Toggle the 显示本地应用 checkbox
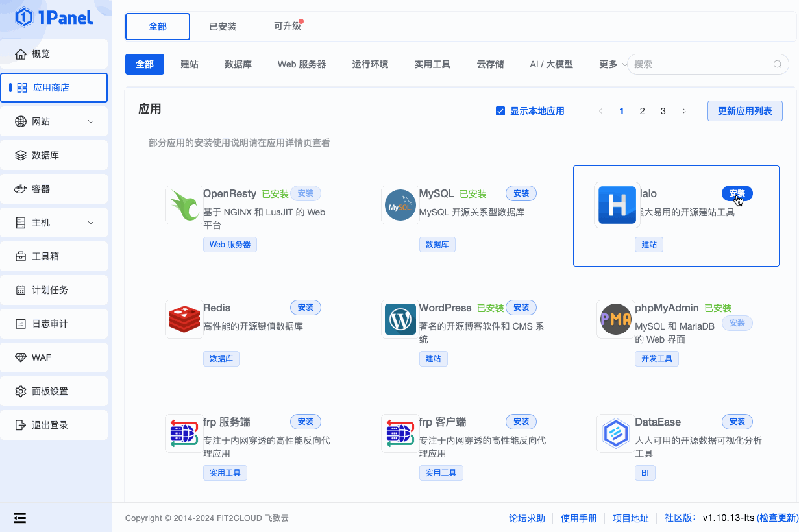 (500, 111)
